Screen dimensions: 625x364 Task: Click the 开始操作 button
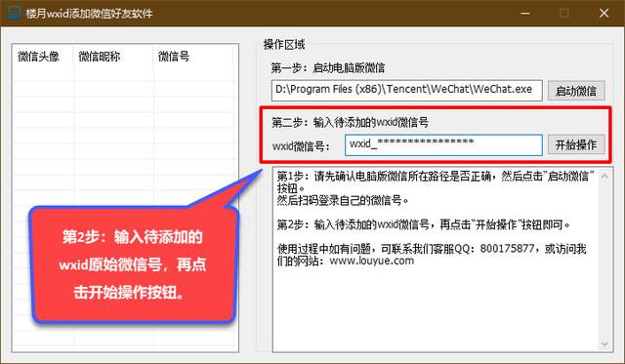pyautogui.click(x=576, y=144)
